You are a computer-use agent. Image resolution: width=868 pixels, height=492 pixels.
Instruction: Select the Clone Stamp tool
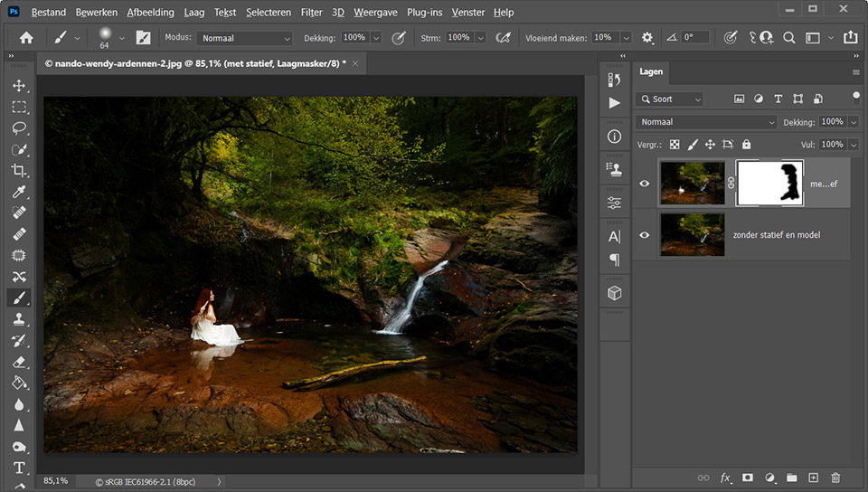[x=19, y=319]
